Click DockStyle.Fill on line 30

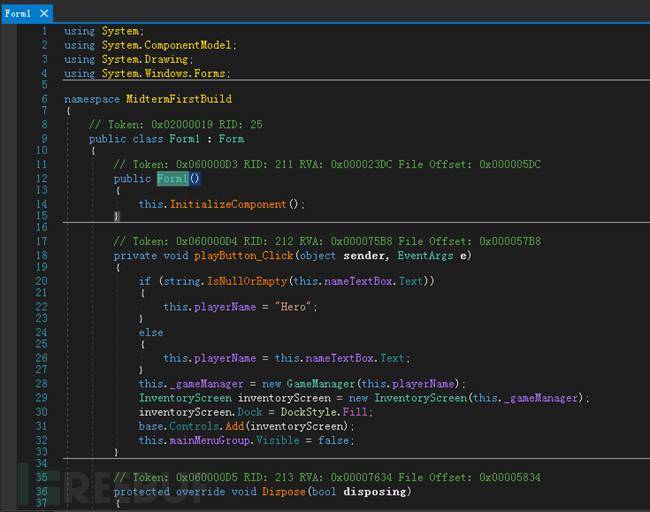point(324,412)
